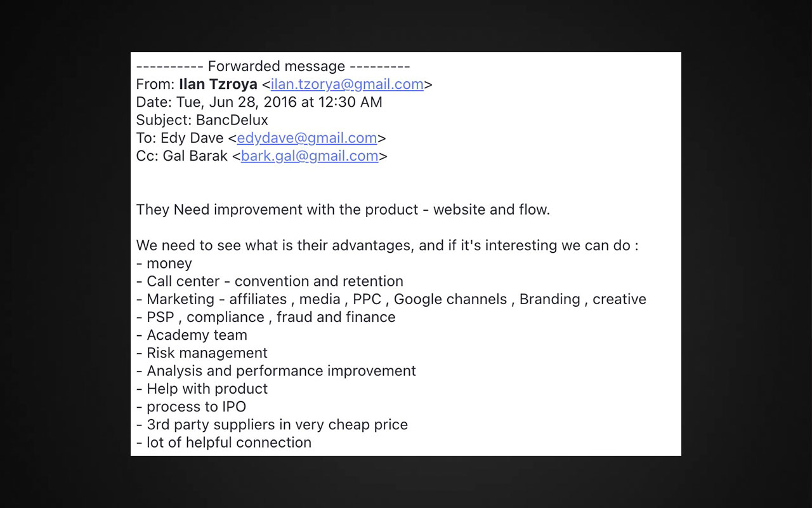Click the Academy team bullet
This screenshot has width=812, height=508.
point(192,335)
